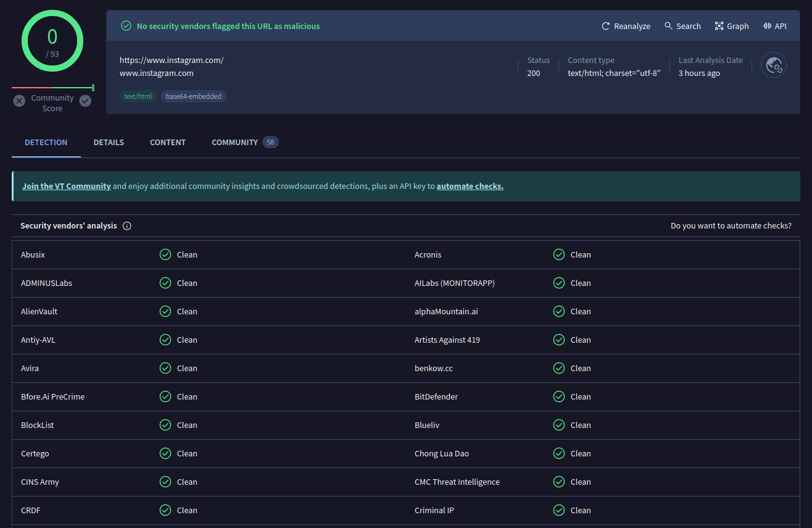Viewport: 812px width, 528px height.
Task: Click the content type text/html charset value
Action: pos(614,73)
